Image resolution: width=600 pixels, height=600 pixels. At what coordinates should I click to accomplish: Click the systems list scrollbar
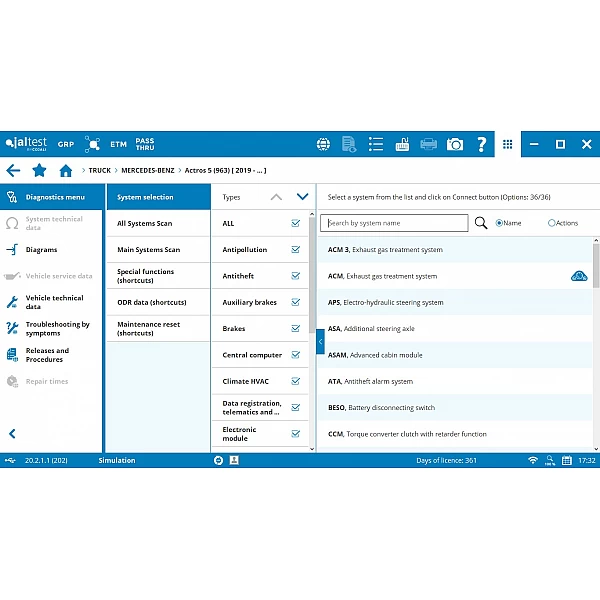click(596, 265)
